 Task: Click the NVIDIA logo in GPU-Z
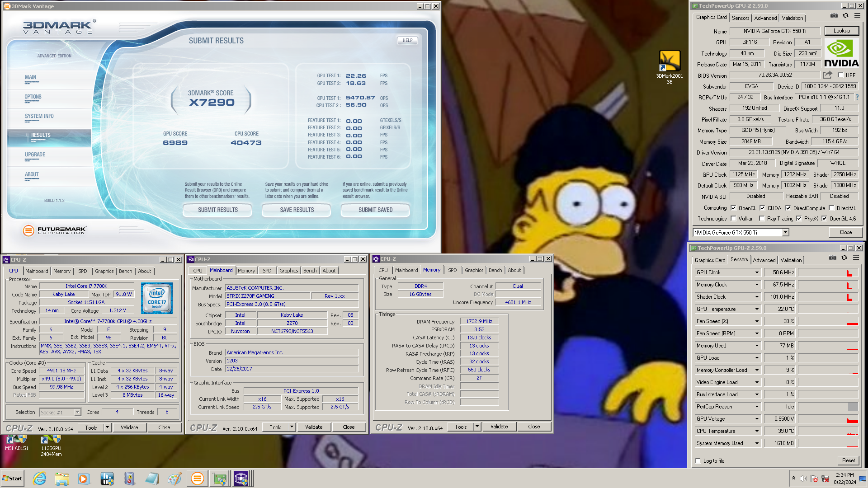coord(841,53)
